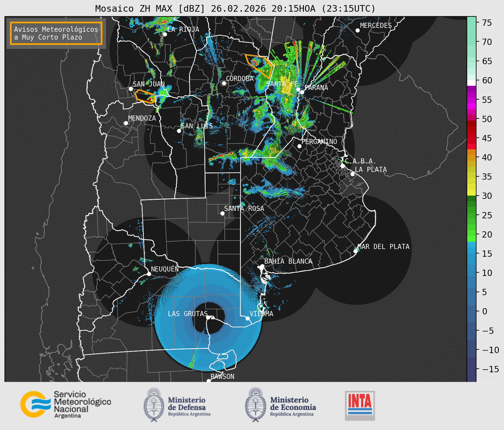Click the Mar del Plata city marker dot

pos(356,251)
